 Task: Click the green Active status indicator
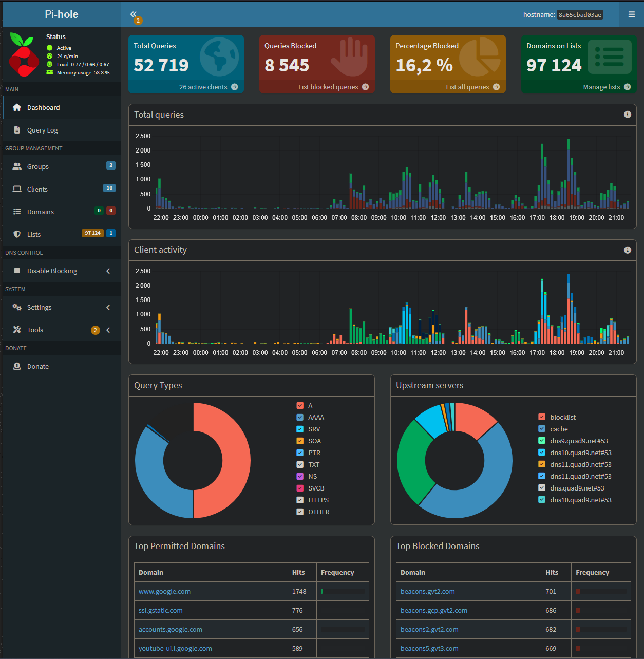[x=50, y=48]
